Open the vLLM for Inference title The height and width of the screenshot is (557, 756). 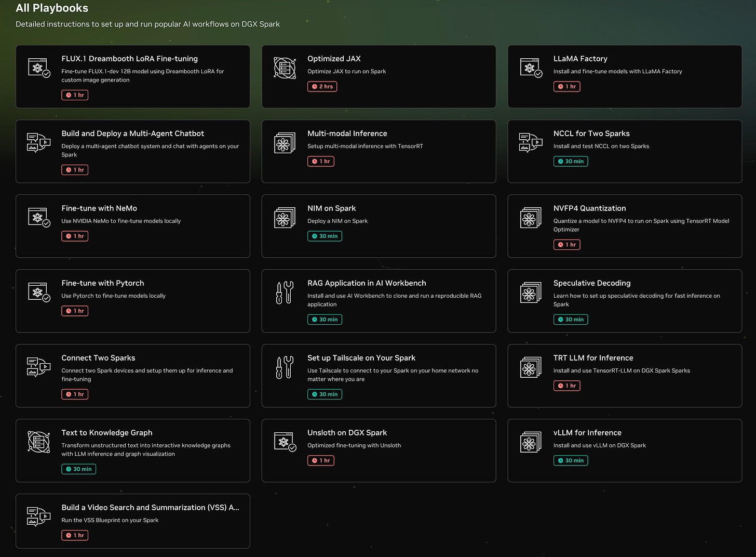click(x=587, y=433)
